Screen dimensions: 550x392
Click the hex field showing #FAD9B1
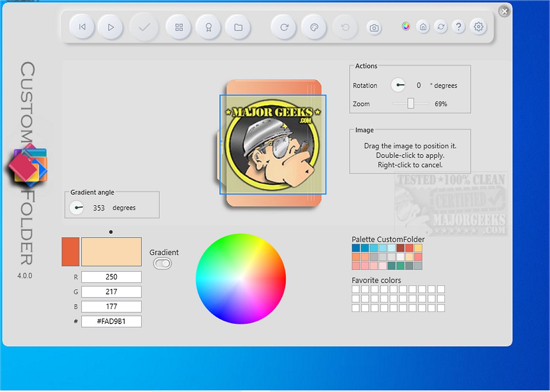coord(111,321)
